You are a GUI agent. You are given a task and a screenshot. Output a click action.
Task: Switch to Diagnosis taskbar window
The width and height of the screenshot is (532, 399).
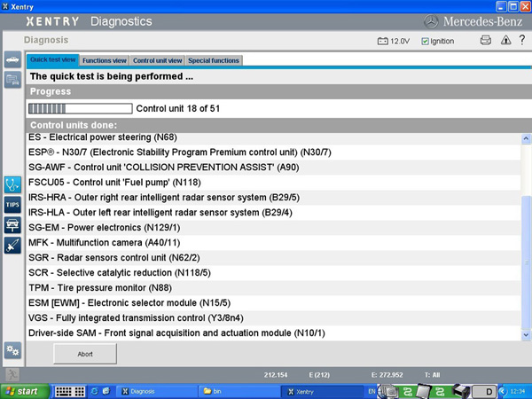156,392
